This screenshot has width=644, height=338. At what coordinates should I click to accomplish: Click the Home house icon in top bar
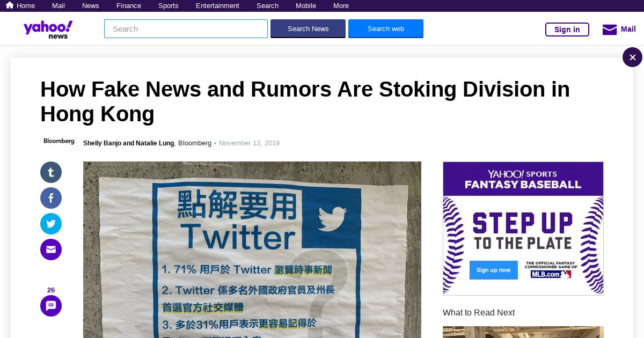(x=9, y=5)
